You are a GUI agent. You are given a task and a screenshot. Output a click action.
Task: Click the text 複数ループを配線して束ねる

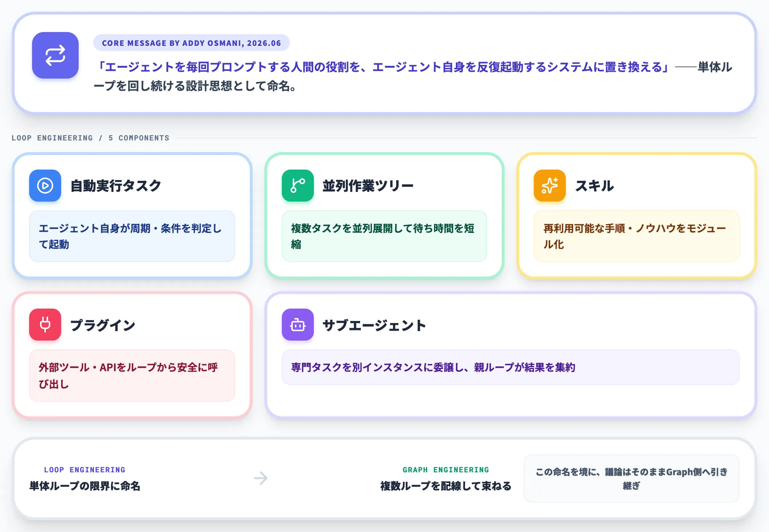click(x=446, y=486)
